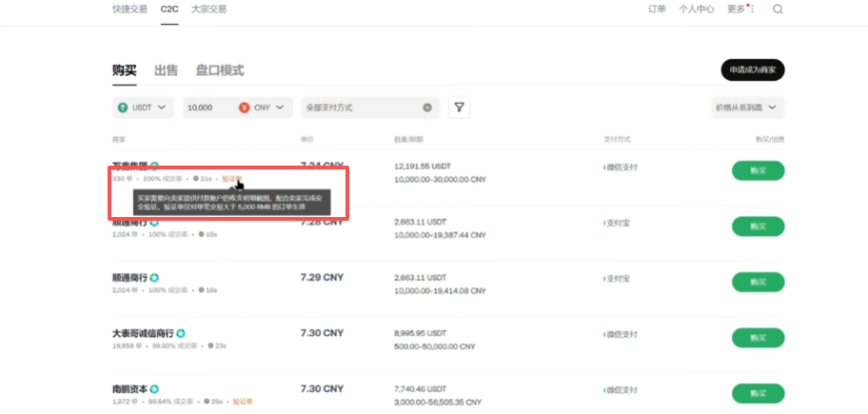
Task: Open the 盘口模式 tab
Action: [220, 70]
